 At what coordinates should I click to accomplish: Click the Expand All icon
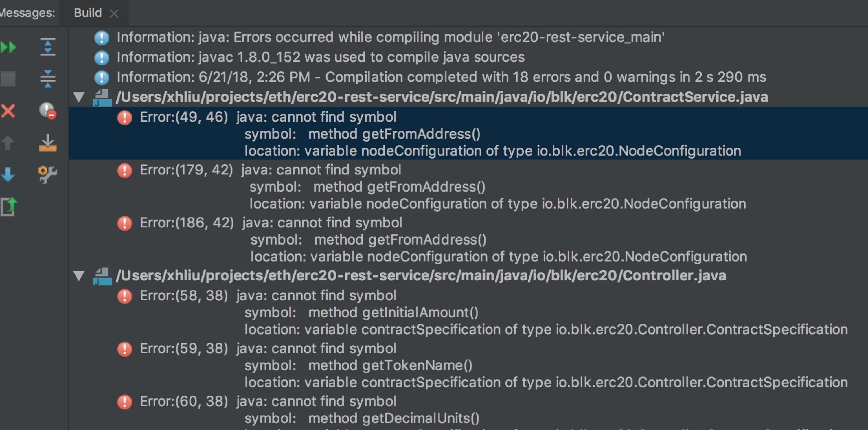(47, 47)
